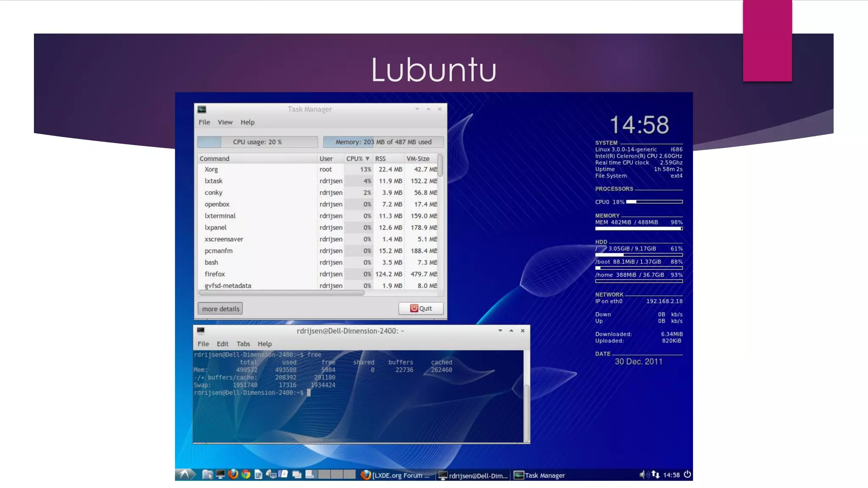Quit the Task Manager
This screenshot has width=868, height=488.
[421, 308]
